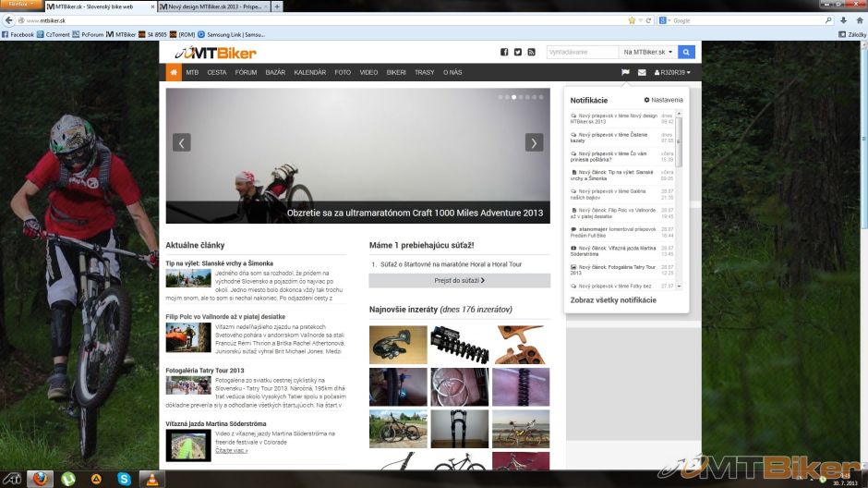Open 'Zobraz všetky notifikácie' link

coord(613,300)
